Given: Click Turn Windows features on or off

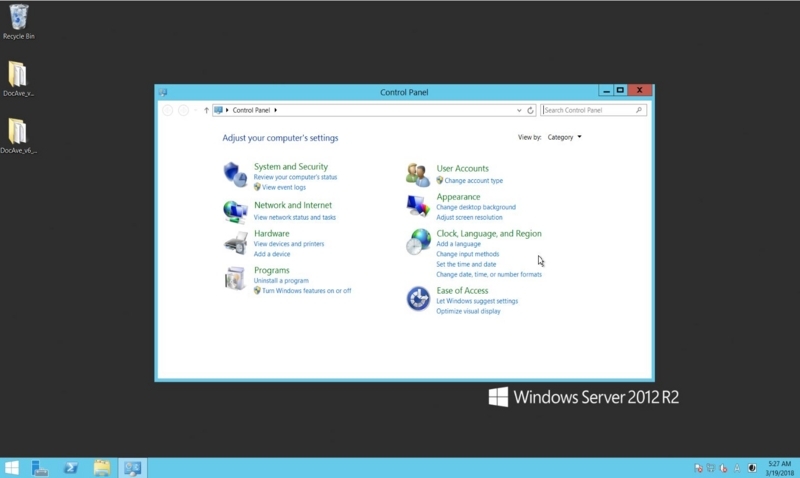Looking at the screenshot, I should tap(307, 291).
